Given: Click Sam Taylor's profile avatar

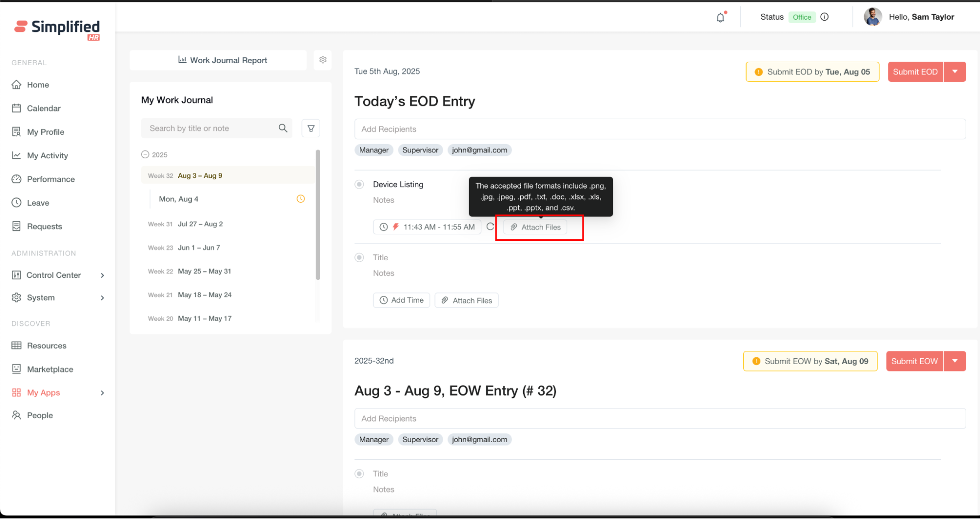Looking at the screenshot, I should coord(873,17).
